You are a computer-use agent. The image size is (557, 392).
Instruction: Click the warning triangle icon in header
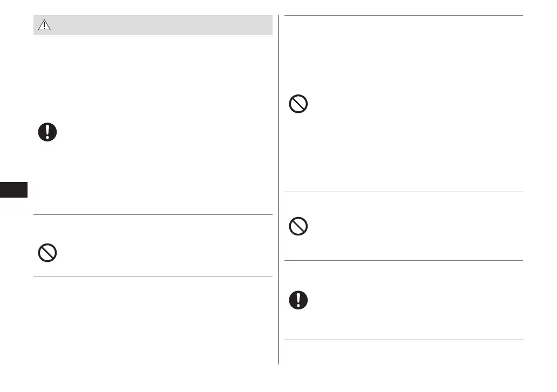[44, 25]
